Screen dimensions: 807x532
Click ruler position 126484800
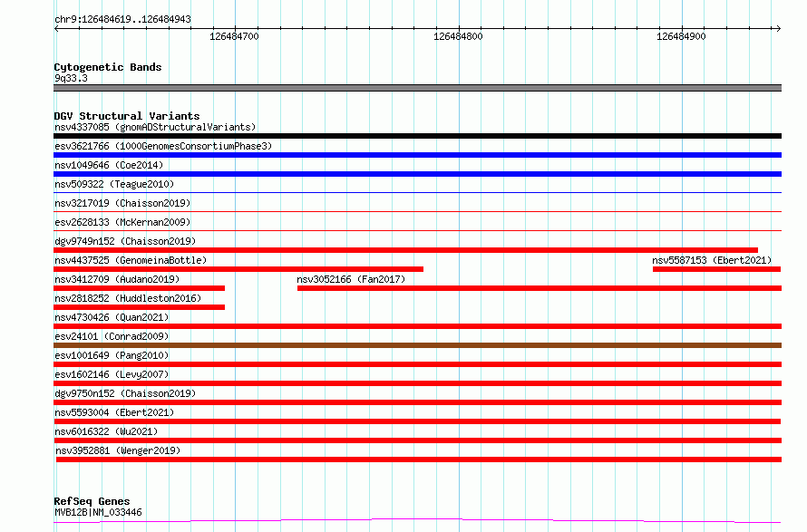pyautogui.click(x=458, y=36)
